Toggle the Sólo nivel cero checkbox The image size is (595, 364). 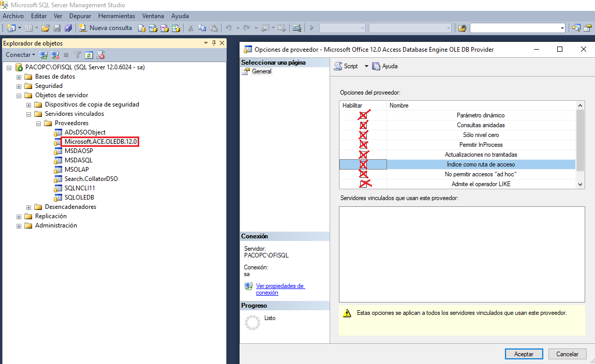click(x=363, y=135)
